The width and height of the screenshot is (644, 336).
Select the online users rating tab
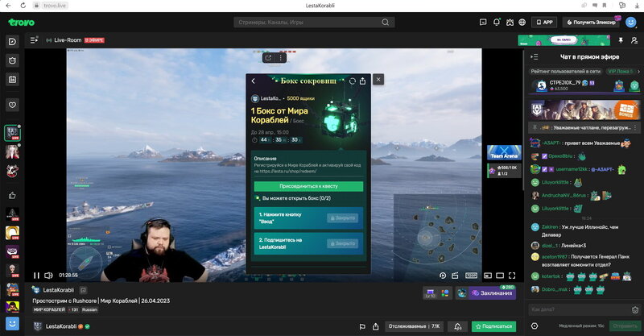[x=567, y=72]
